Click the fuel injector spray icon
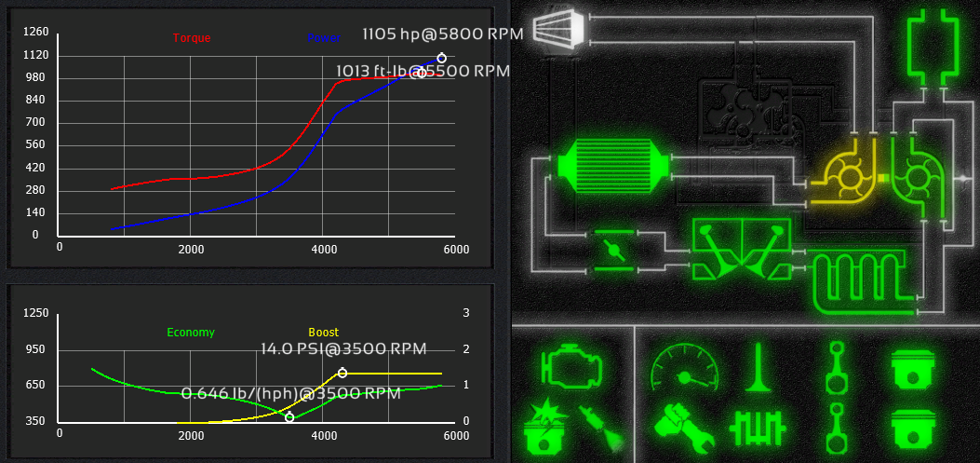The width and height of the screenshot is (980, 463). pyautogui.click(x=601, y=429)
